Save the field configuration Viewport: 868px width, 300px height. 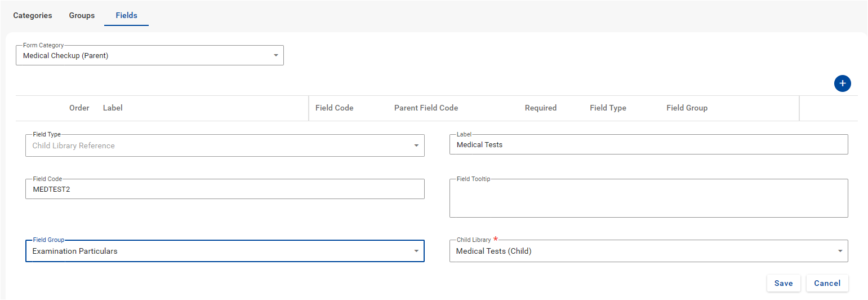[783, 283]
